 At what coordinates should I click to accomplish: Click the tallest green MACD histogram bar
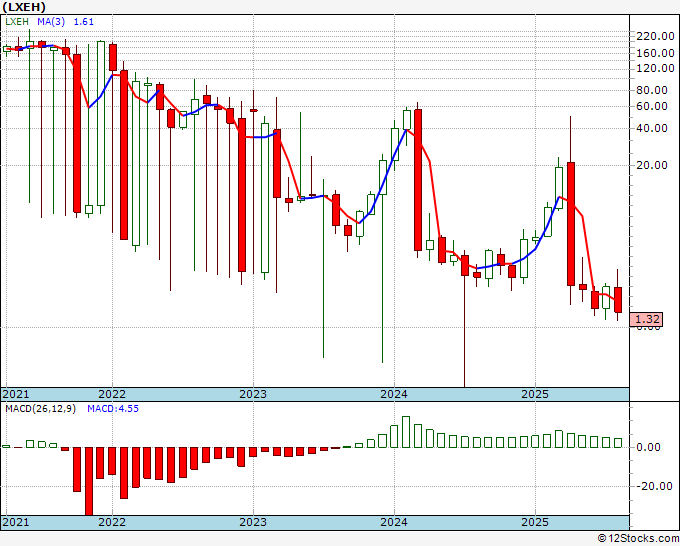tap(406, 432)
